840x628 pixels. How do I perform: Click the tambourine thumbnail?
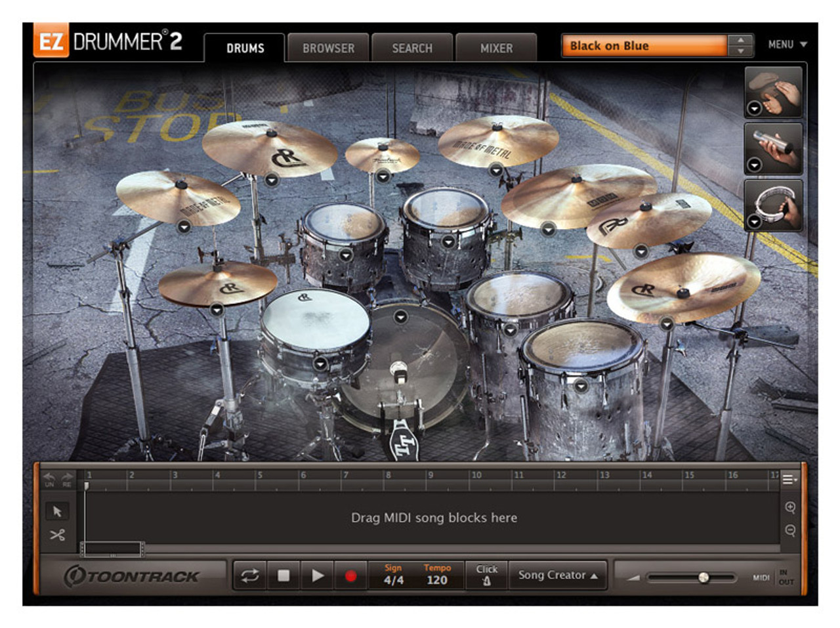click(774, 205)
